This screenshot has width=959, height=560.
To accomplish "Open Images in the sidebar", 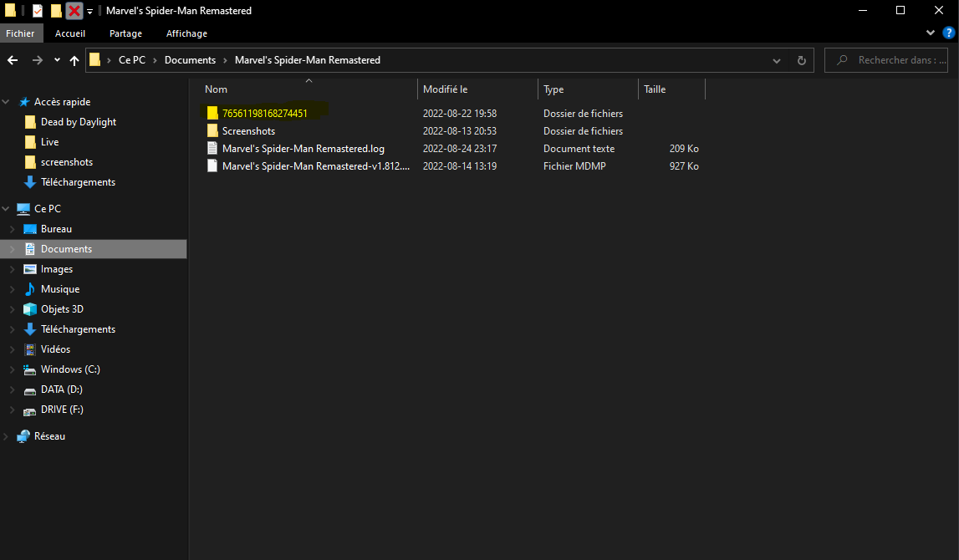I will [57, 269].
